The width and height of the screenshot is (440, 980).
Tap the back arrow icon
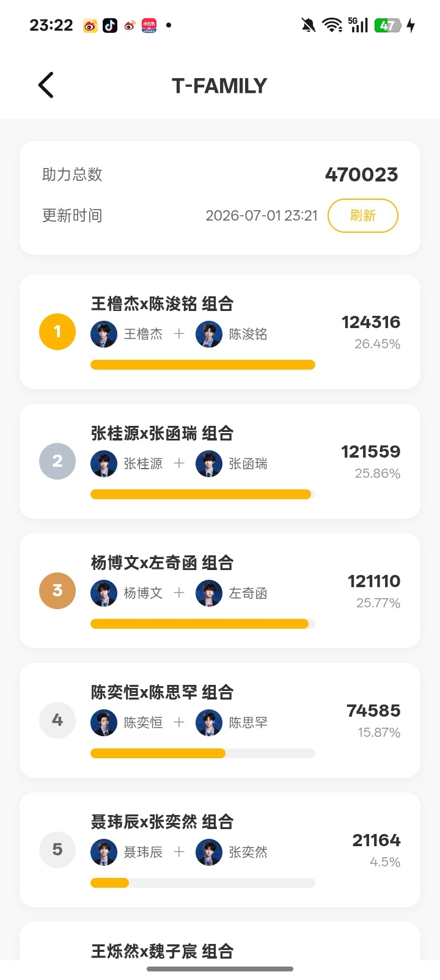coord(46,85)
